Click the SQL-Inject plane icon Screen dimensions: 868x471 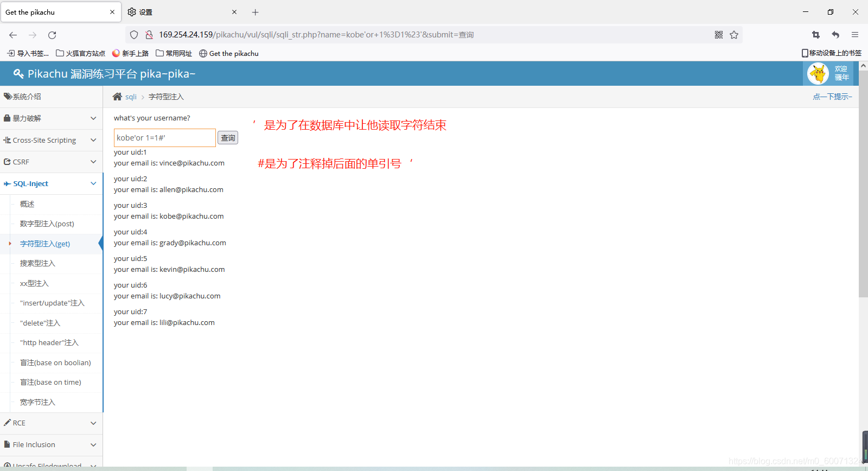(x=7, y=184)
